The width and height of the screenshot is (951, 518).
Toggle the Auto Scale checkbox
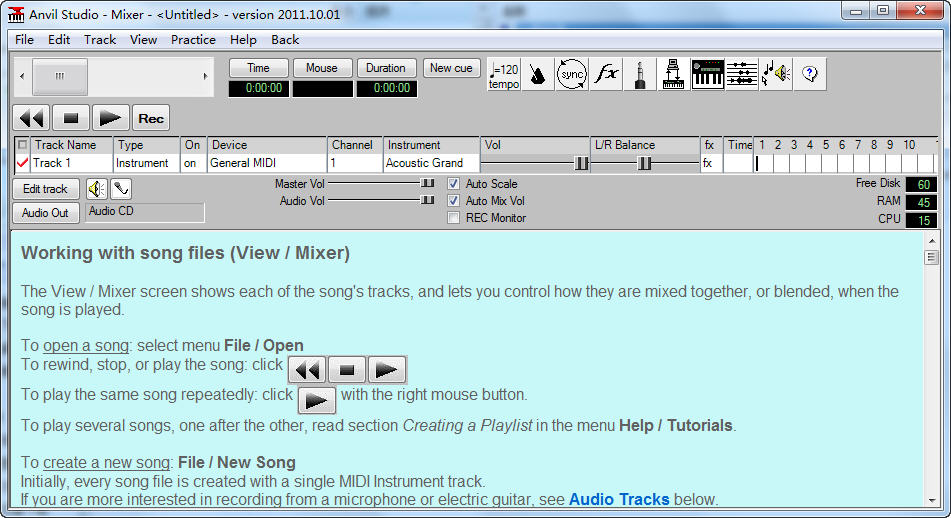coord(453,184)
